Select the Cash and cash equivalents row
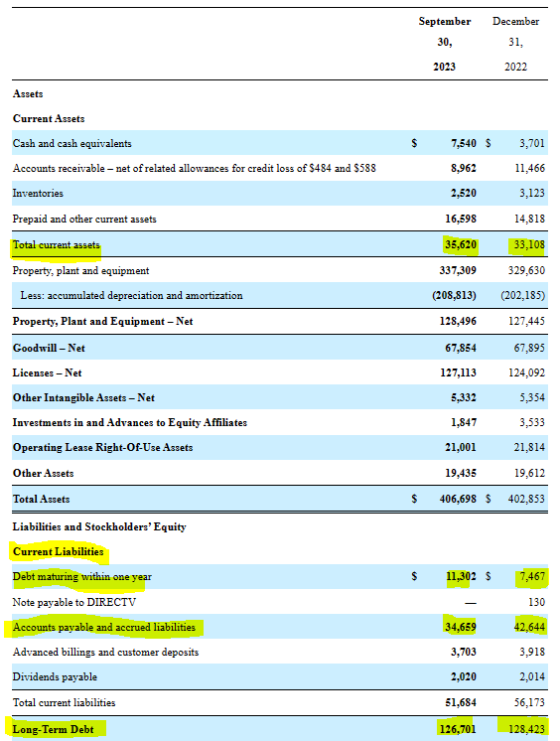 pos(280,143)
